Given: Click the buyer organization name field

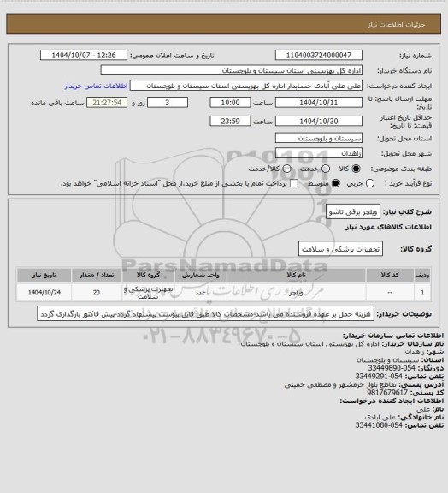Looking at the screenshot, I should [231, 70].
